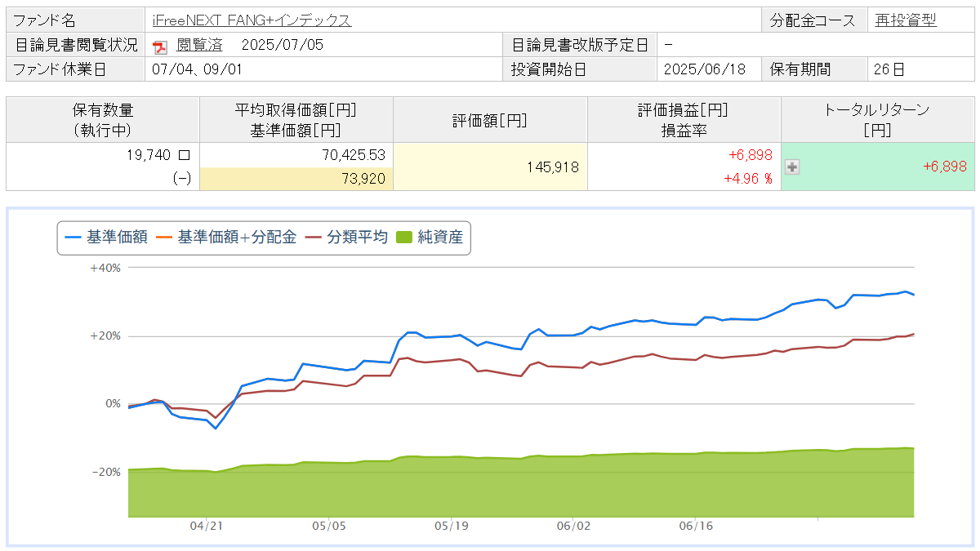Click the +20% y-axis label
Image resolution: width=980 pixels, height=551 pixels.
pyautogui.click(x=105, y=335)
